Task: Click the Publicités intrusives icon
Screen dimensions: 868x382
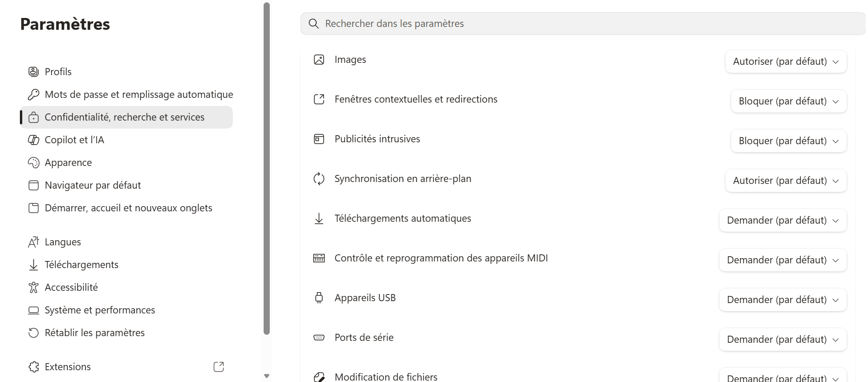Action: [319, 139]
